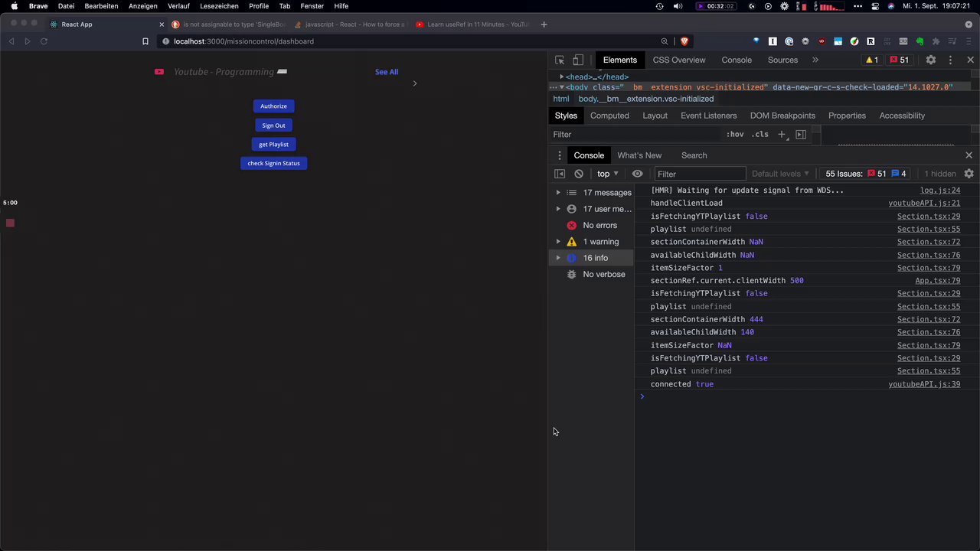
Task: Open source link App.tsx:79
Action: tap(938, 281)
